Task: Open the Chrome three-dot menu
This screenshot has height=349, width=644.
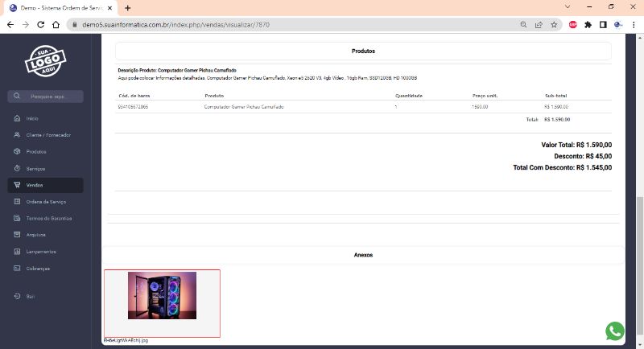Action: point(633,24)
